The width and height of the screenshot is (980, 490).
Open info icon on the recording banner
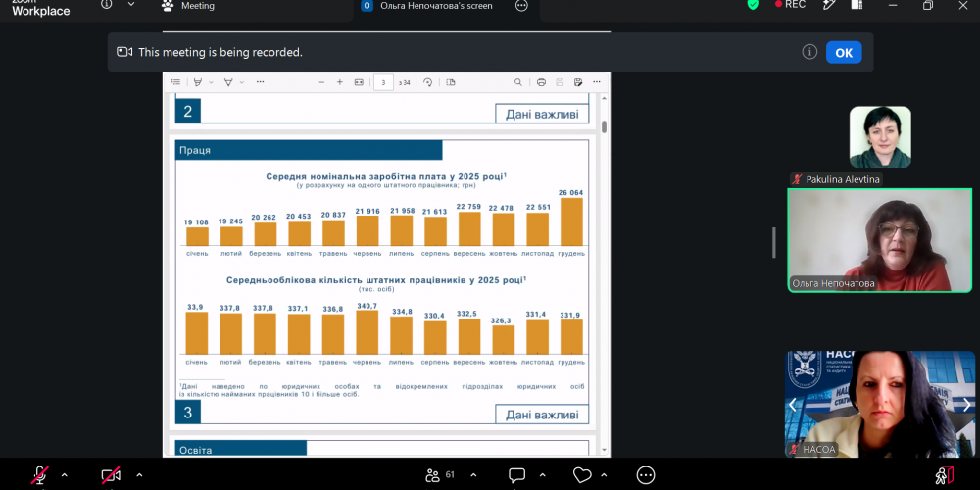pos(810,52)
